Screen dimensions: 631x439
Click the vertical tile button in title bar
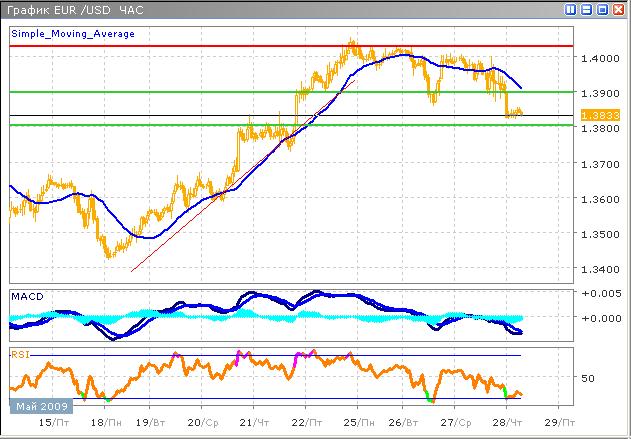(x=571, y=9)
